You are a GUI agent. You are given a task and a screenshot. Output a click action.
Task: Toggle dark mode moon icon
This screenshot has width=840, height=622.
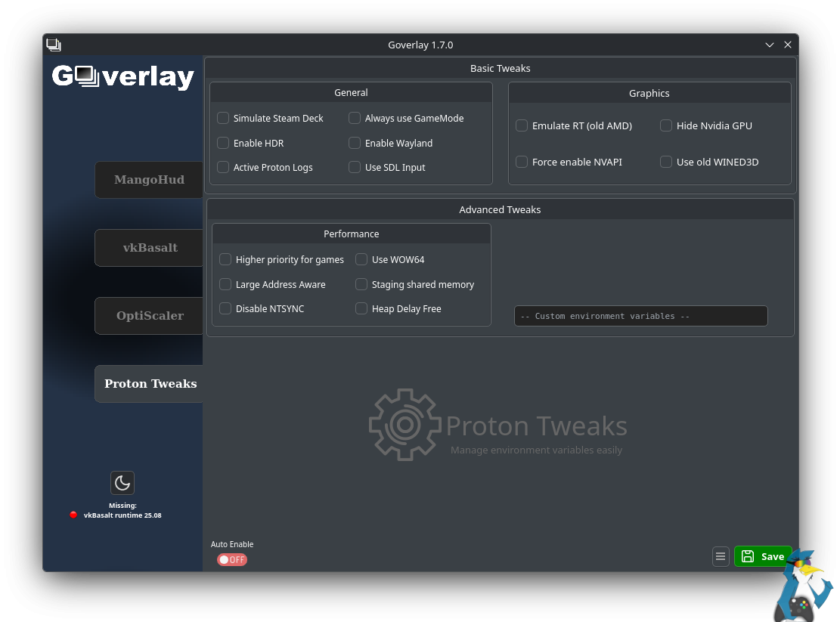click(x=122, y=483)
